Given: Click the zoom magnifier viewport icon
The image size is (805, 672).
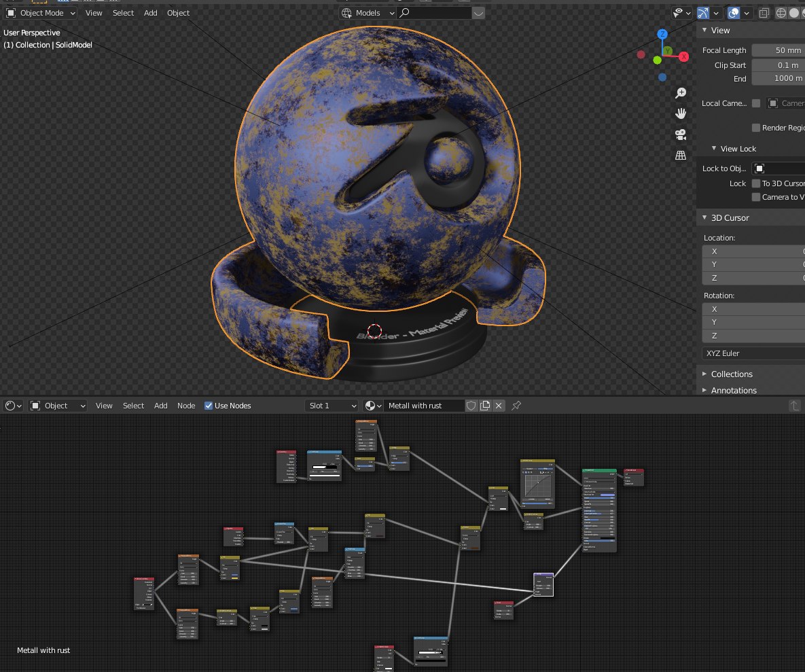Looking at the screenshot, I should coord(681,93).
